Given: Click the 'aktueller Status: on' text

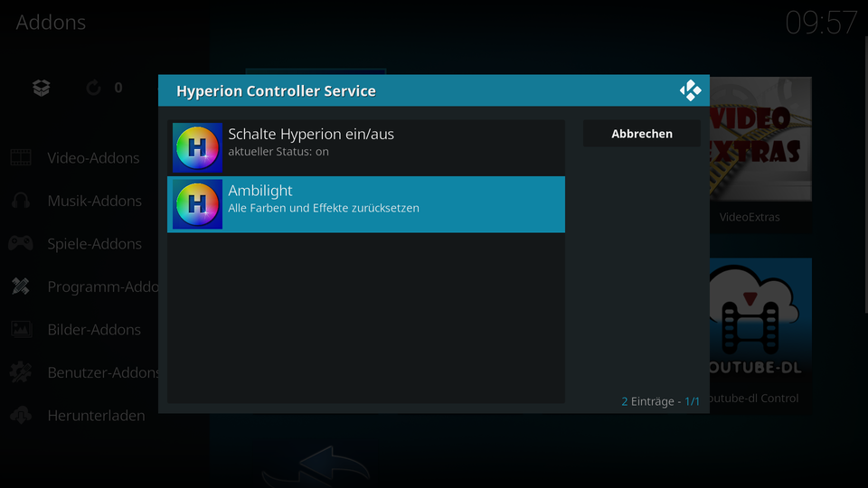Looking at the screenshot, I should [278, 152].
